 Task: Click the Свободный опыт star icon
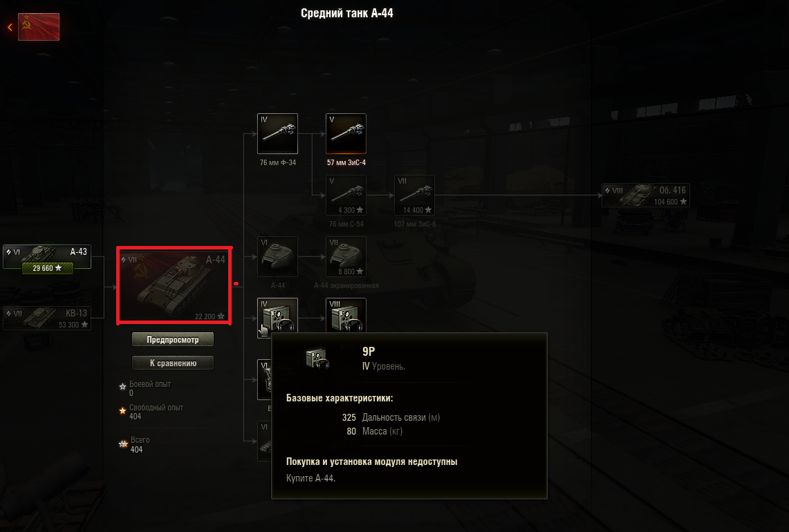click(x=122, y=411)
